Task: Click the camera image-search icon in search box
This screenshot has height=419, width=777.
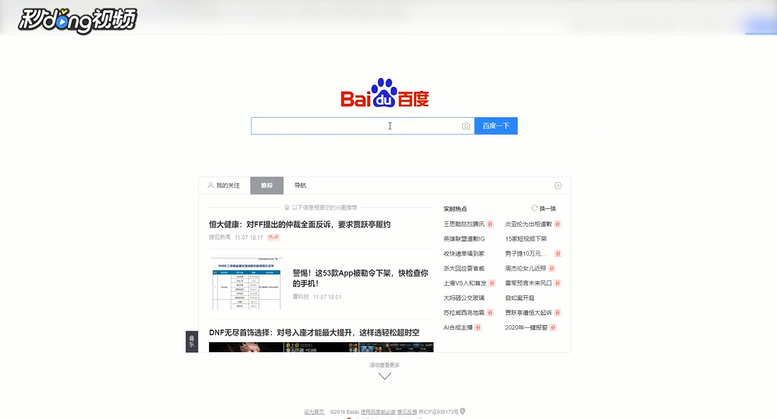Action: click(466, 126)
